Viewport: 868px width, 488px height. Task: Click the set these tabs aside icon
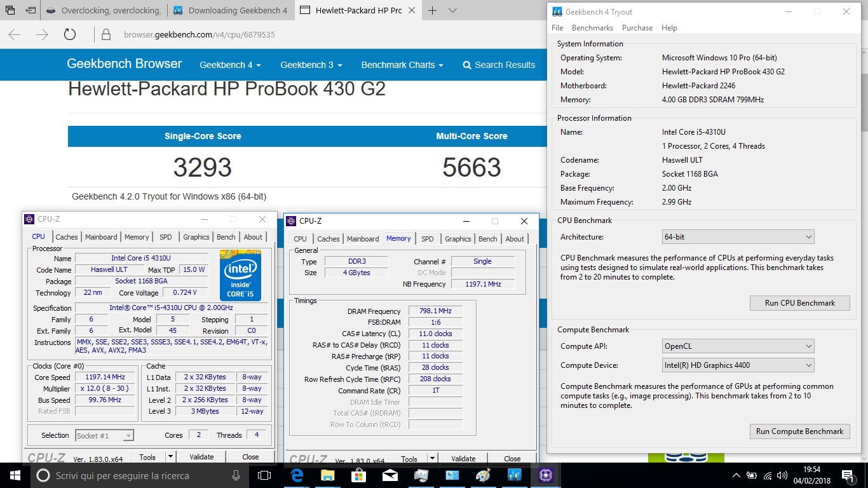coord(30,10)
